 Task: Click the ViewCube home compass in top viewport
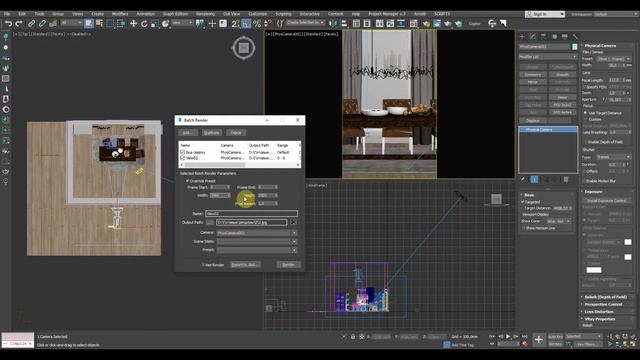coord(244,48)
